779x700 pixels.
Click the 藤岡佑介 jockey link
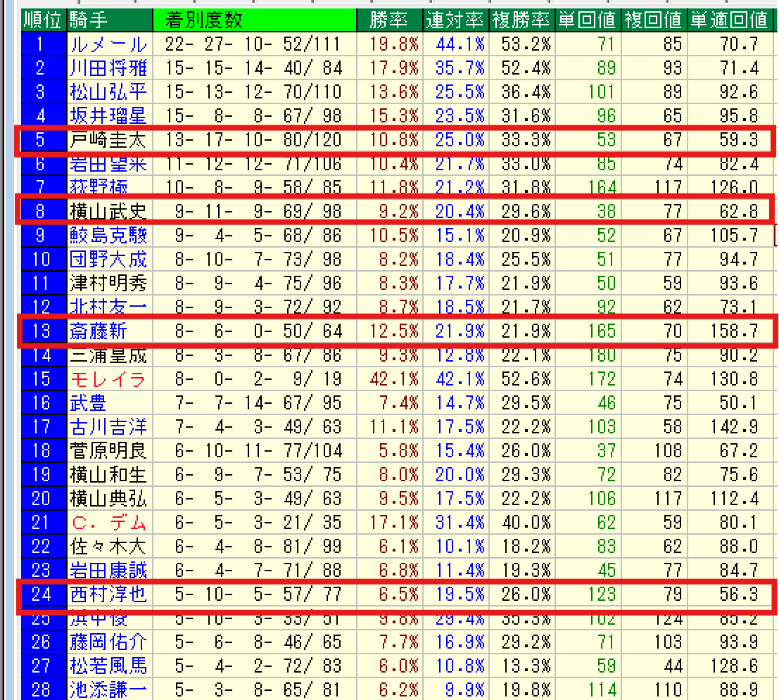click(108, 642)
